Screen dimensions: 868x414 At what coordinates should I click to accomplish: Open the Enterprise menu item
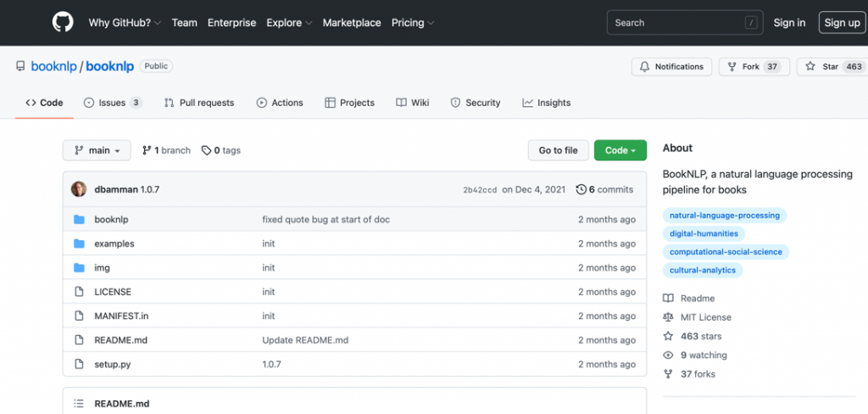pos(232,23)
